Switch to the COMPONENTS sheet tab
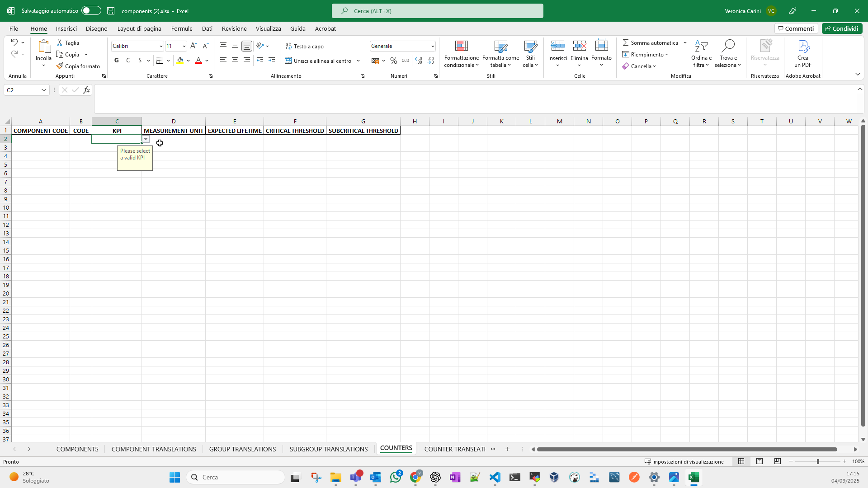868x488 pixels. (77, 449)
